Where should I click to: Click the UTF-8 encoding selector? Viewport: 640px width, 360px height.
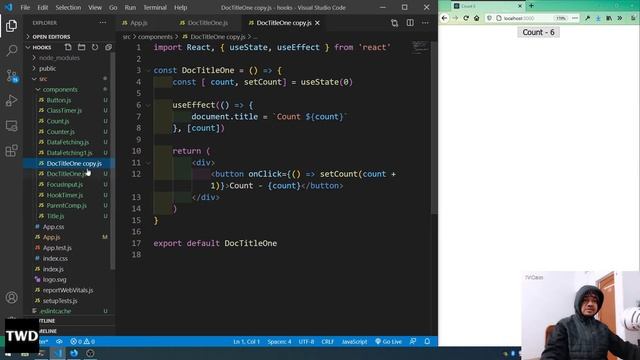306,341
